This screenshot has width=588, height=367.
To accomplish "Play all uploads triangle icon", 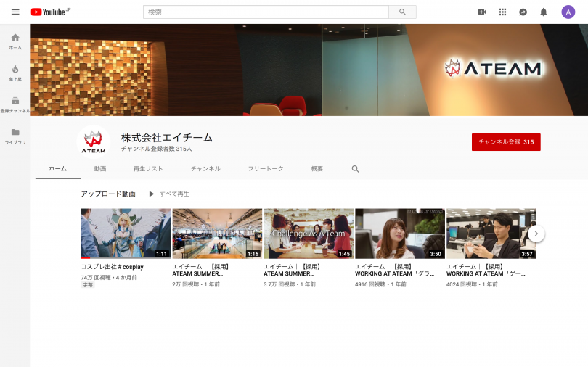I will point(152,194).
